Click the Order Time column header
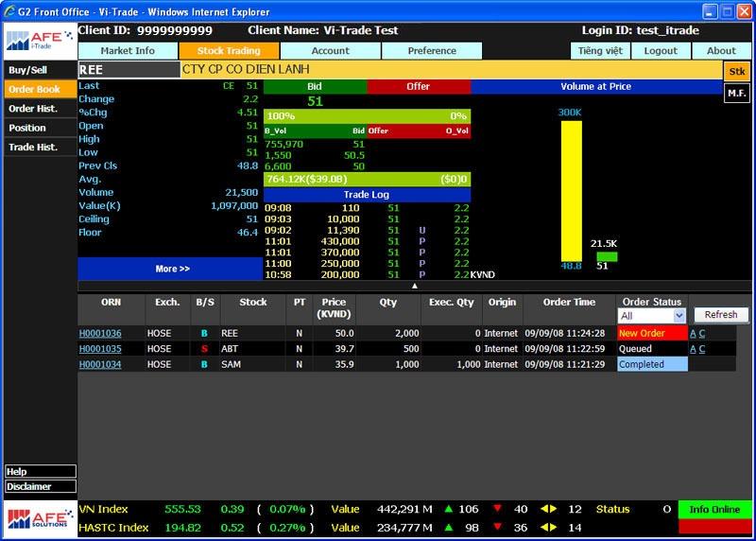756x541 pixels. pos(570,302)
